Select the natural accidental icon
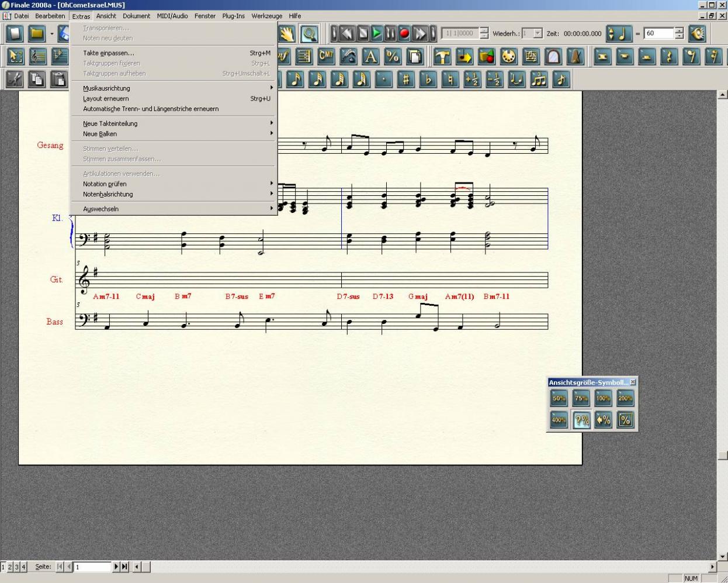The width and height of the screenshot is (728, 583). click(x=450, y=79)
